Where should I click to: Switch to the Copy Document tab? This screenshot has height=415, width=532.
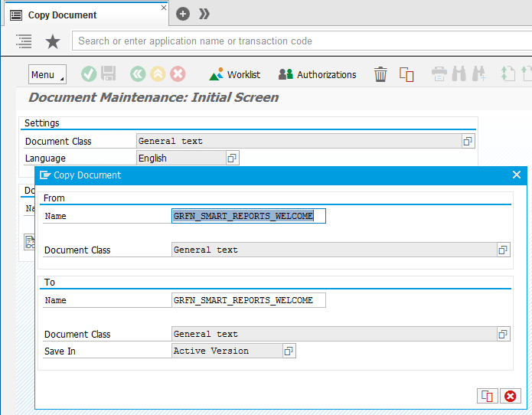tap(62, 15)
